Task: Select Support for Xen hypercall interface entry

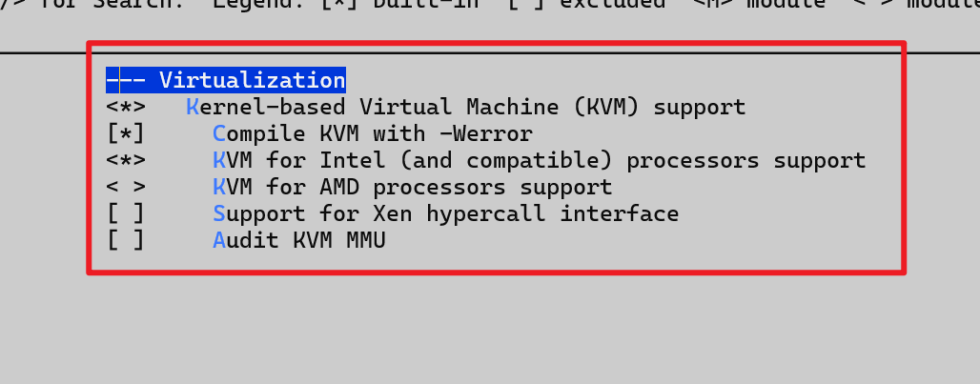Action: [446, 213]
